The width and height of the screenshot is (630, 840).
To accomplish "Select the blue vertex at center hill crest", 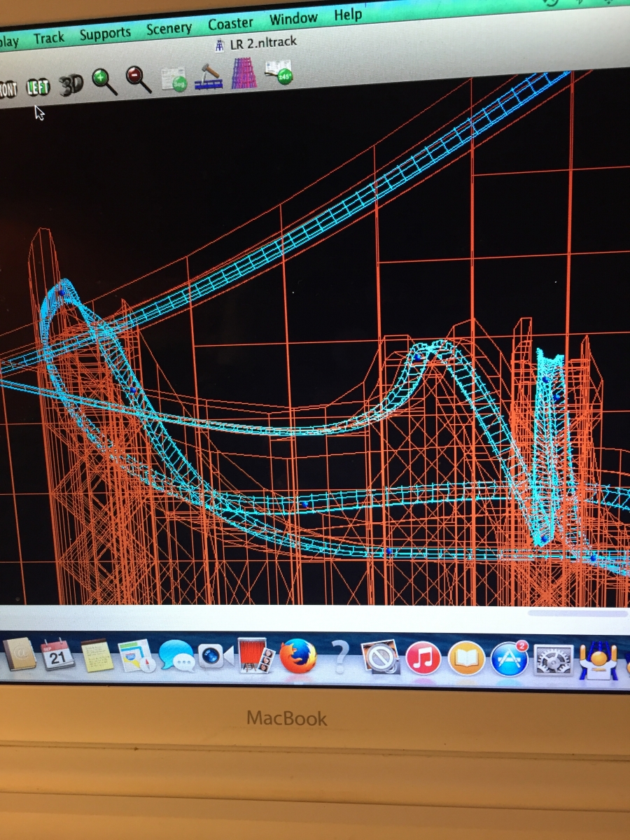I will pyautogui.click(x=418, y=357).
